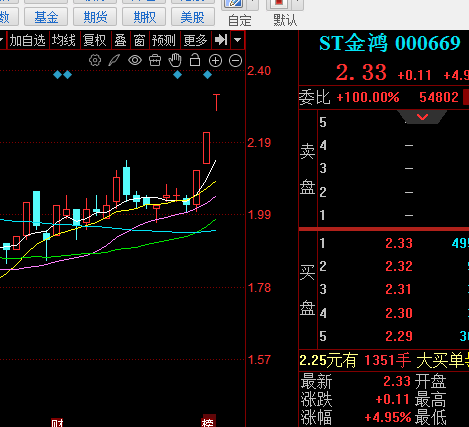
Task: Select the feather drawing tool icon
Action: [114, 61]
